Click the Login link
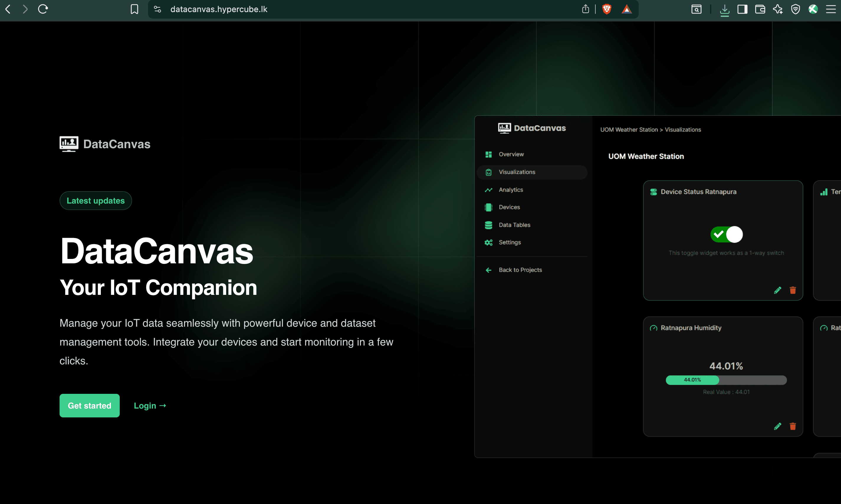 pyautogui.click(x=150, y=406)
